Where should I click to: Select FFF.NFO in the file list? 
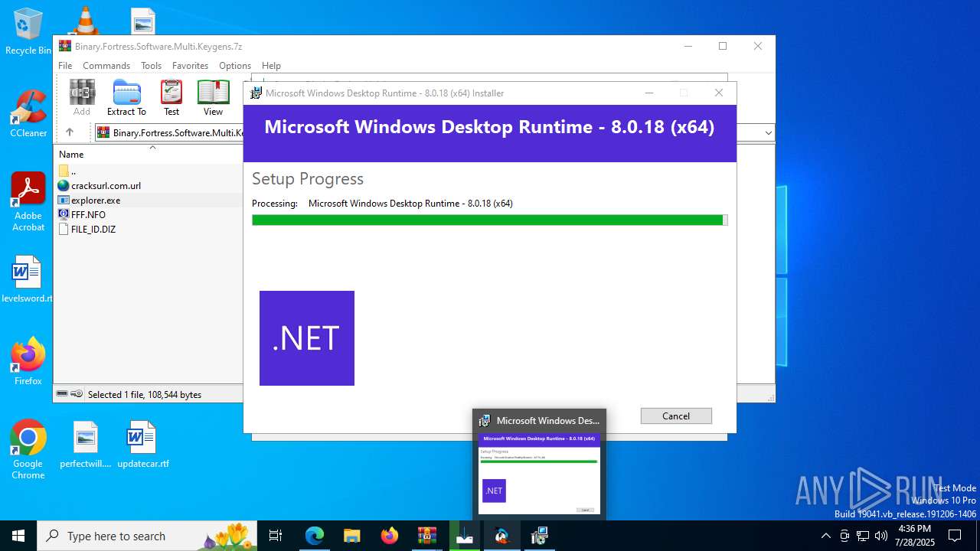tap(149, 214)
